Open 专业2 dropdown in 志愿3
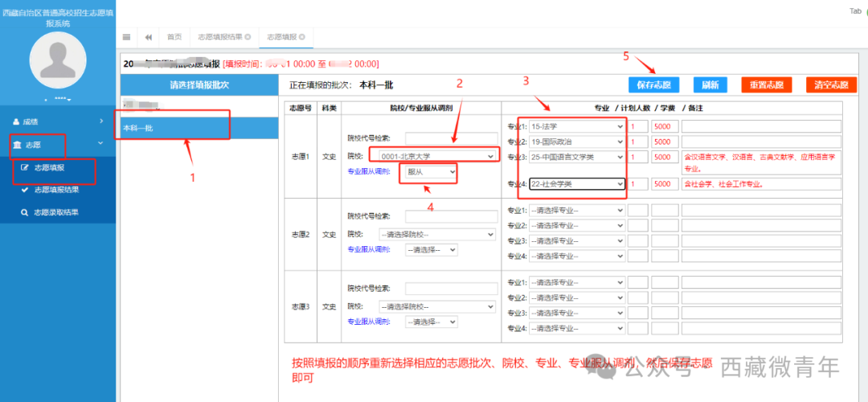Screen dimensions: 868x402 [x=577, y=298]
